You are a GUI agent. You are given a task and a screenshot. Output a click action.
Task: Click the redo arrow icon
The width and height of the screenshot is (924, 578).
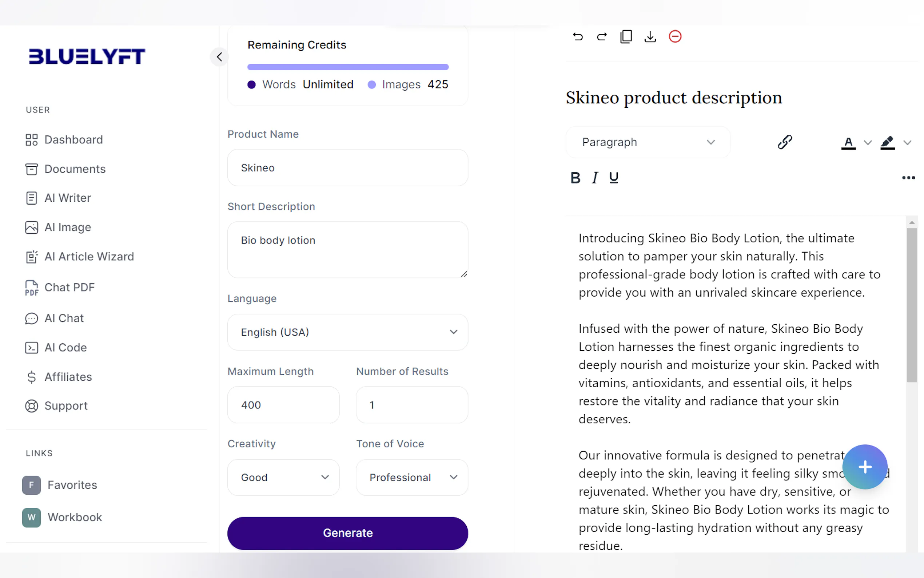click(x=602, y=37)
